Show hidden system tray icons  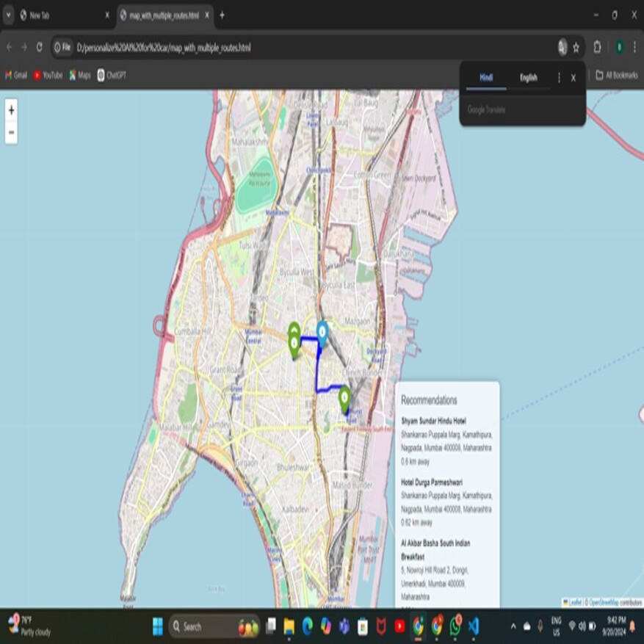tap(513, 626)
